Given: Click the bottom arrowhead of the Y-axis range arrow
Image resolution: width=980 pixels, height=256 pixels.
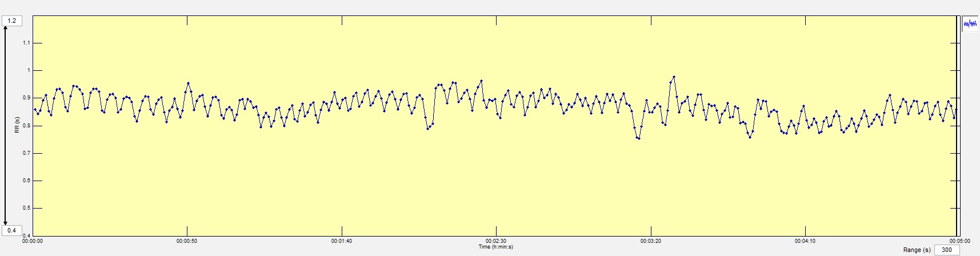Looking at the screenshot, I should pos(6,223).
